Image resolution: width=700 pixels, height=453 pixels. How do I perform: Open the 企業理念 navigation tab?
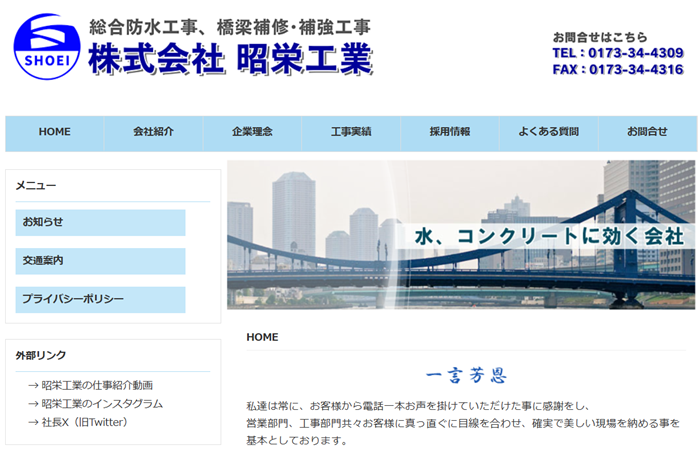pos(252,132)
